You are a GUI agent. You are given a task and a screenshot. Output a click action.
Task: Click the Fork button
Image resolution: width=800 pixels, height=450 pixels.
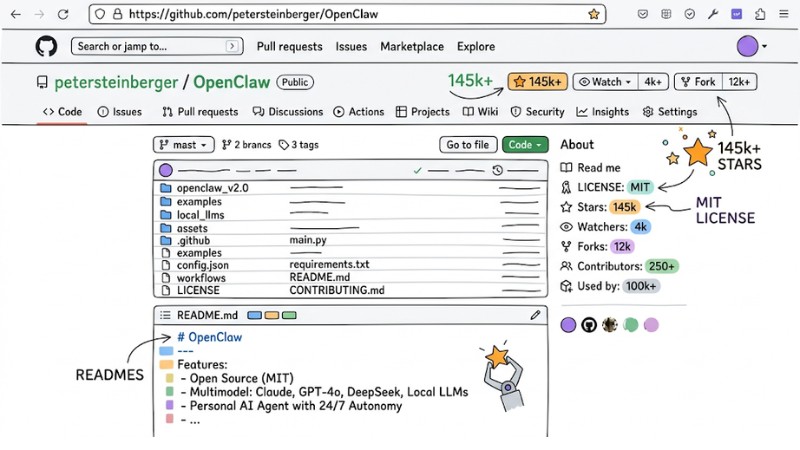[x=698, y=82]
